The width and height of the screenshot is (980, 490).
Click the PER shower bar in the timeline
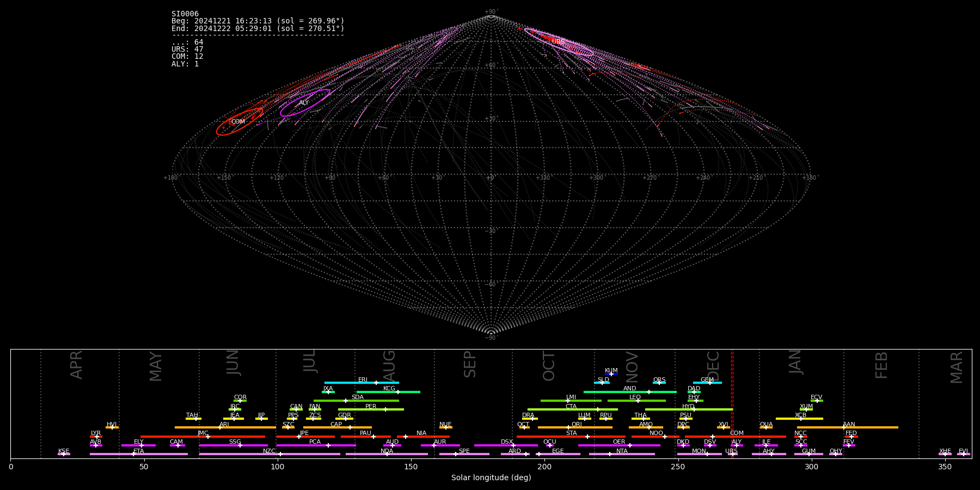pyautogui.click(x=371, y=409)
